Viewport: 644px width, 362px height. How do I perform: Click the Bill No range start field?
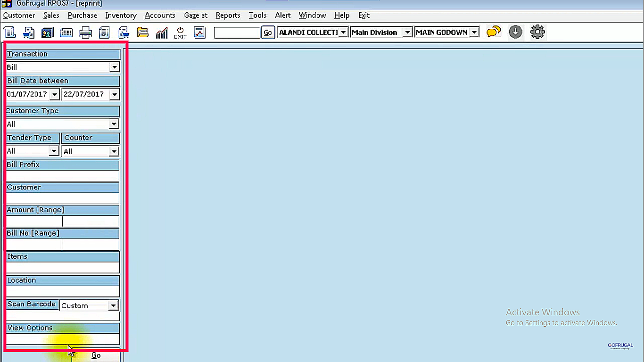pyautogui.click(x=34, y=245)
